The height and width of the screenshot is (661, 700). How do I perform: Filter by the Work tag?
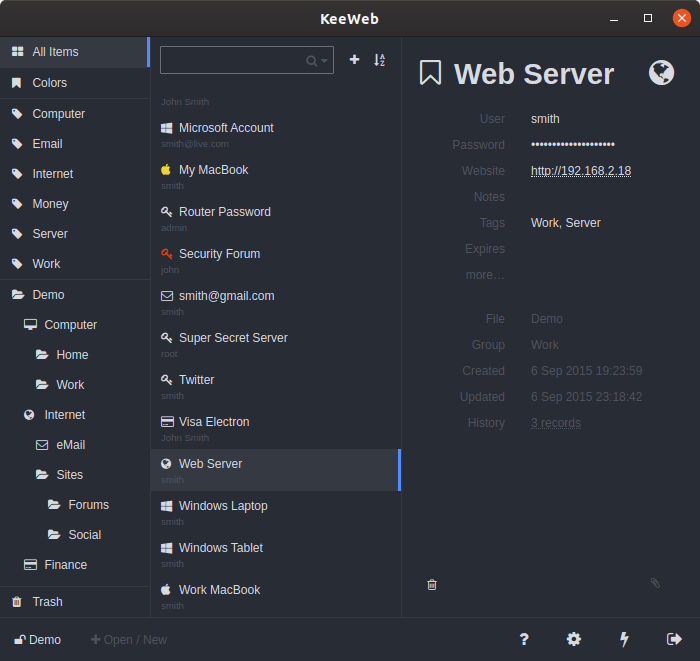75,264
